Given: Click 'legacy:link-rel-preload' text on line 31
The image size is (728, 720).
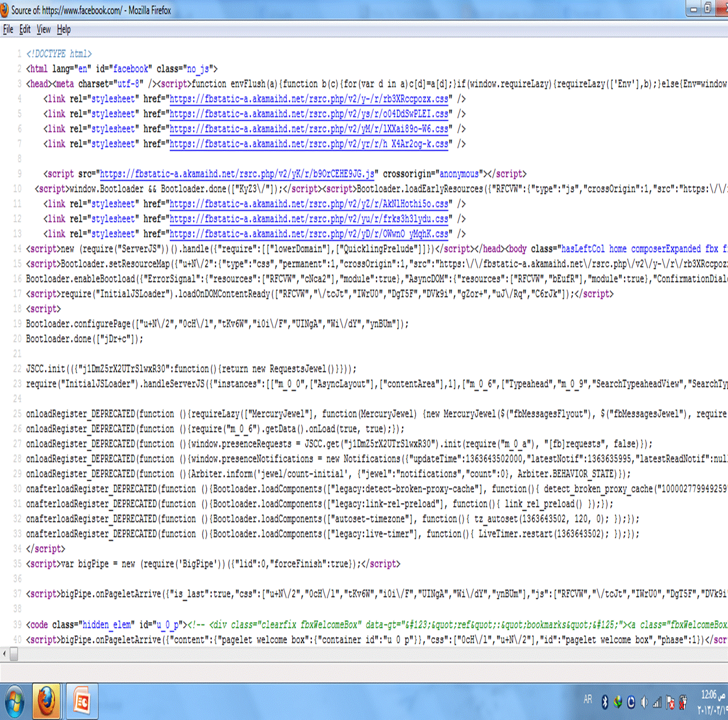Looking at the screenshot, I should [387, 504].
